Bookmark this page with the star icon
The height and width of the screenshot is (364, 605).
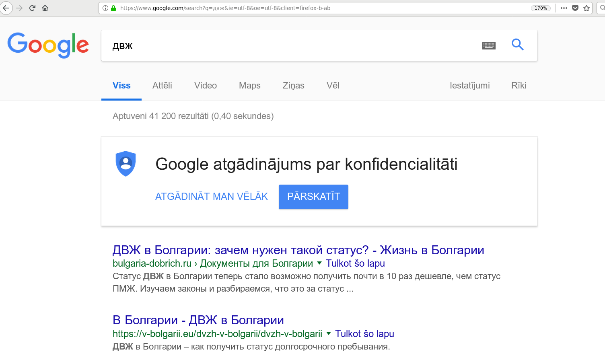pyautogui.click(x=586, y=8)
